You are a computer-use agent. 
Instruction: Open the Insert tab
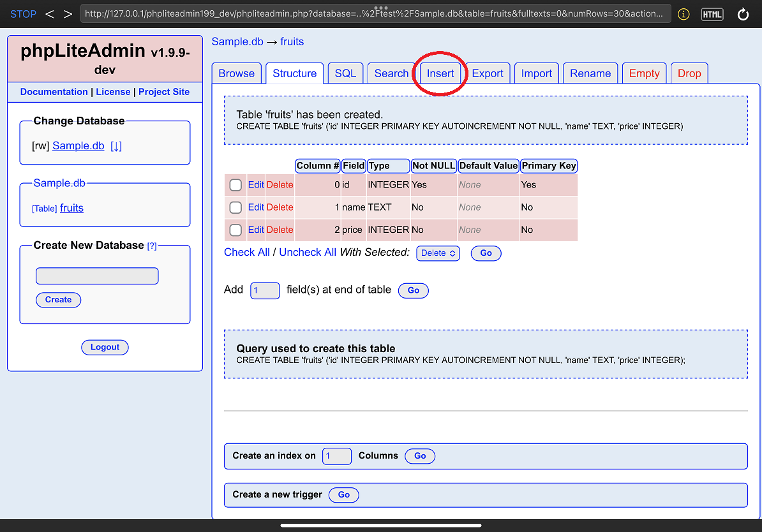[x=440, y=73]
